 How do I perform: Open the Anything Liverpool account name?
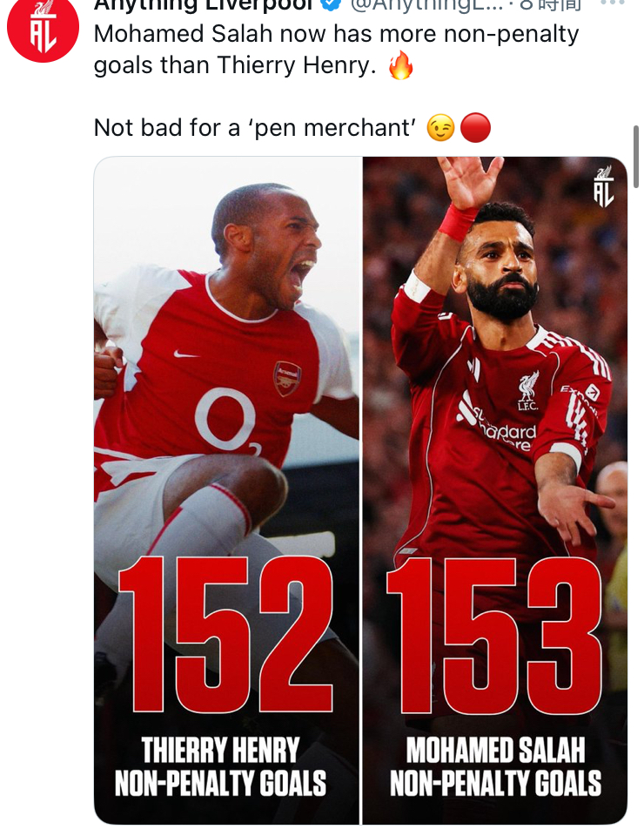click(205, 4)
